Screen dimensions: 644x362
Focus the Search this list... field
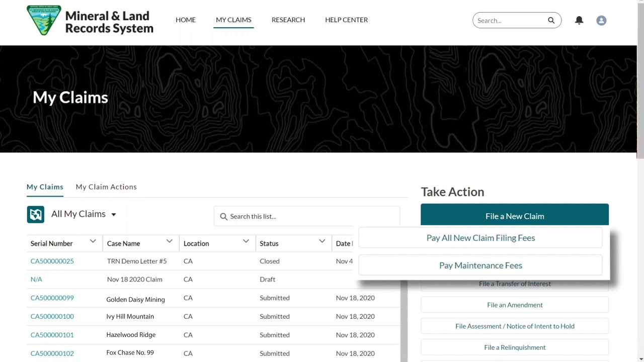(307, 216)
